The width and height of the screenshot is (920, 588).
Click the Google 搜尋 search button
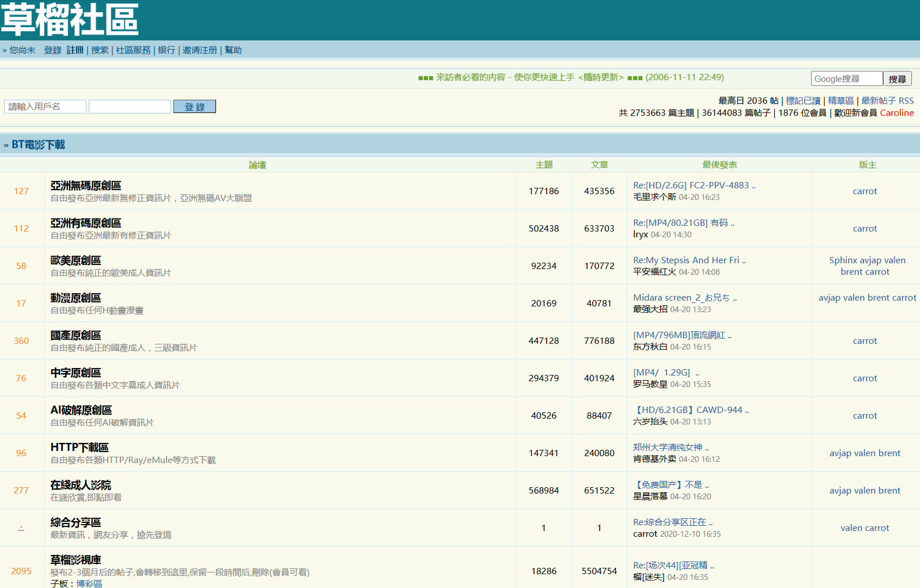[897, 79]
